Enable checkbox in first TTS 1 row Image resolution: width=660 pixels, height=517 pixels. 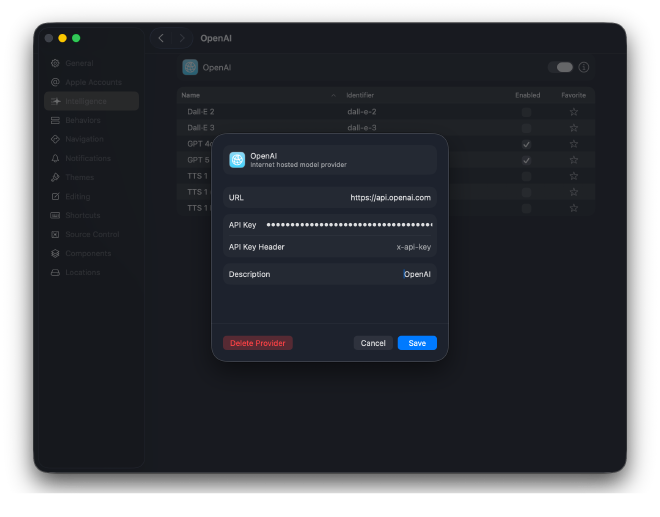[x=526, y=176]
